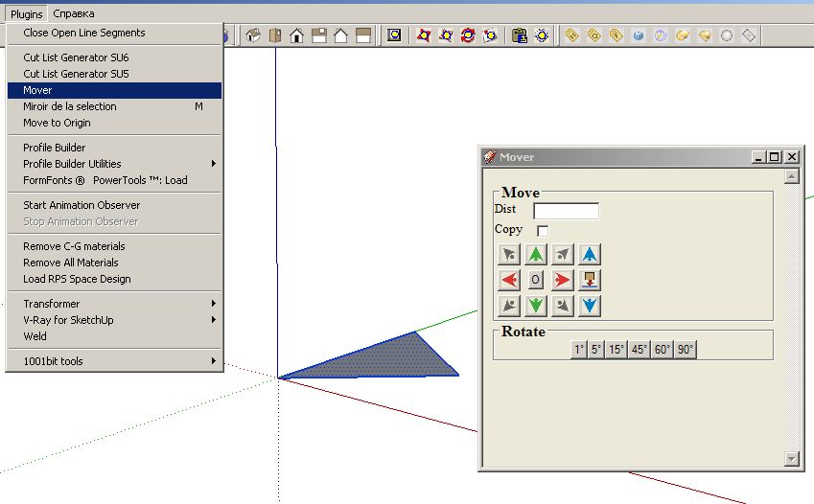Click the green up arrow in Mover

pyautogui.click(x=535, y=255)
